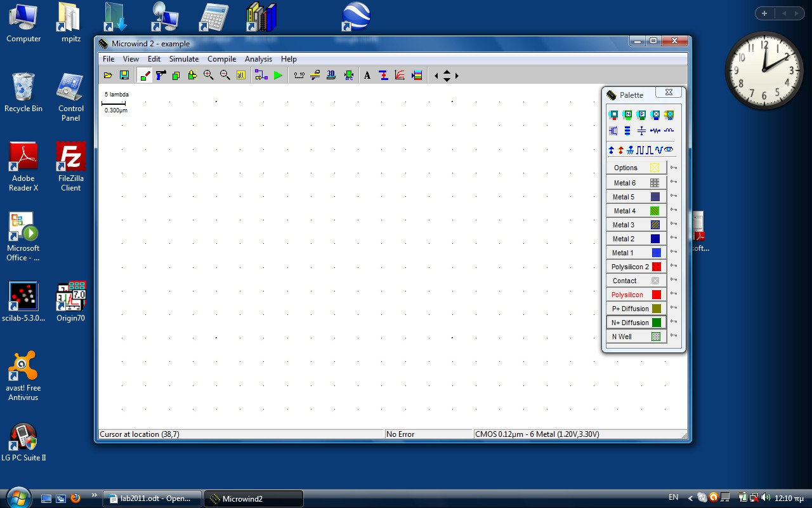This screenshot has height=508, width=812.
Task: Click the Zoom In magnifier
Action: [208, 76]
